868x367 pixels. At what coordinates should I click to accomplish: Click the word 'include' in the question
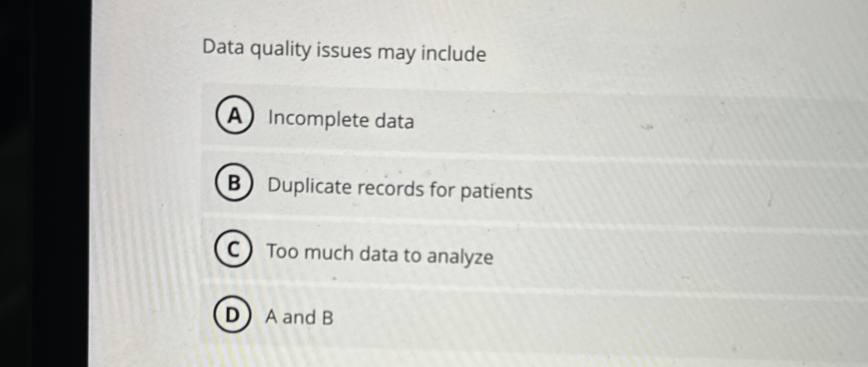coord(451,52)
